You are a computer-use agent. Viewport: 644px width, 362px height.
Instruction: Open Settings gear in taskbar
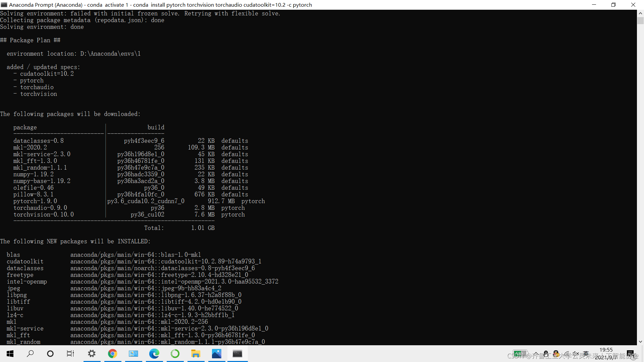pyautogui.click(x=92, y=354)
